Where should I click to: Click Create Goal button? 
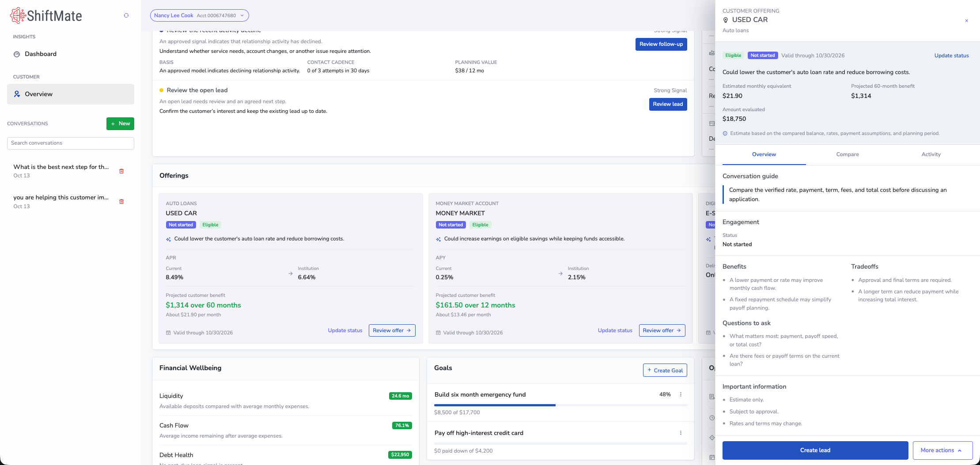[x=665, y=371]
